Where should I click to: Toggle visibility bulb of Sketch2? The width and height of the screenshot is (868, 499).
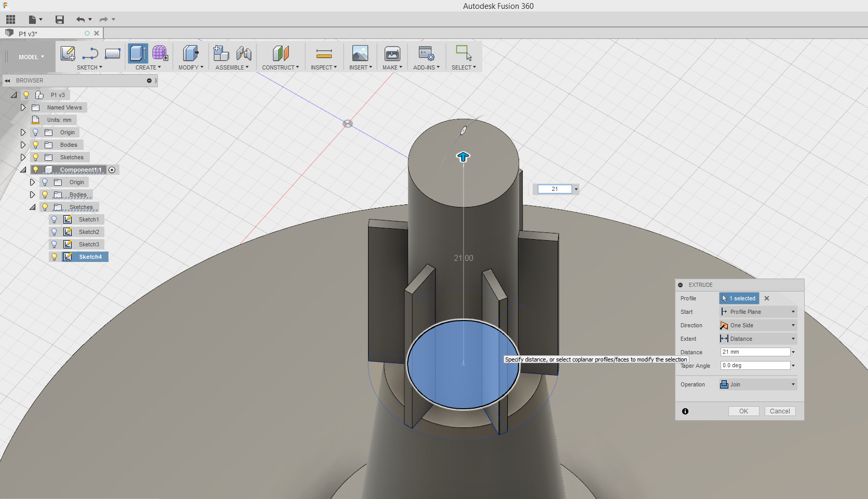pos(54,232)
